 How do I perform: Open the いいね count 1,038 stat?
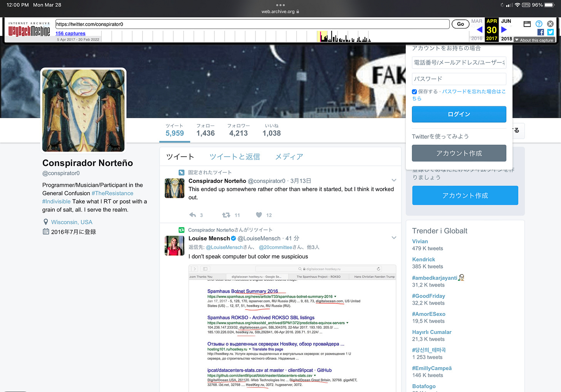[272, 130]
